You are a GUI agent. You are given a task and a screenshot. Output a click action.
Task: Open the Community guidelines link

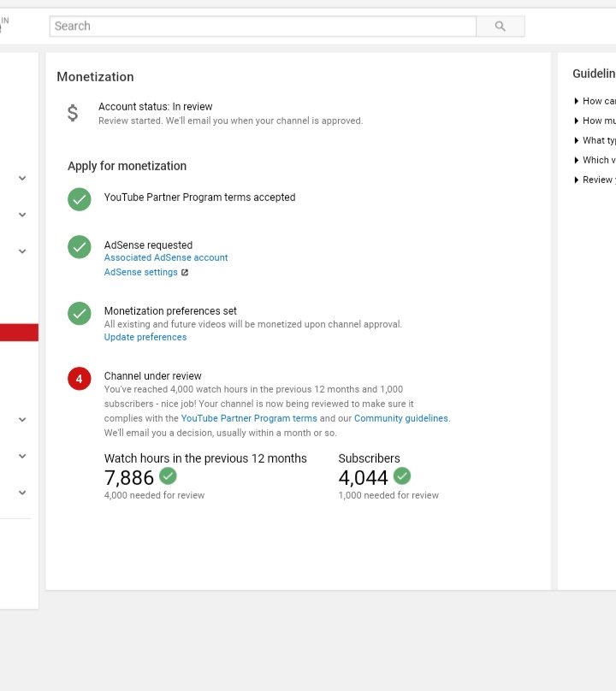pos(400,418)
